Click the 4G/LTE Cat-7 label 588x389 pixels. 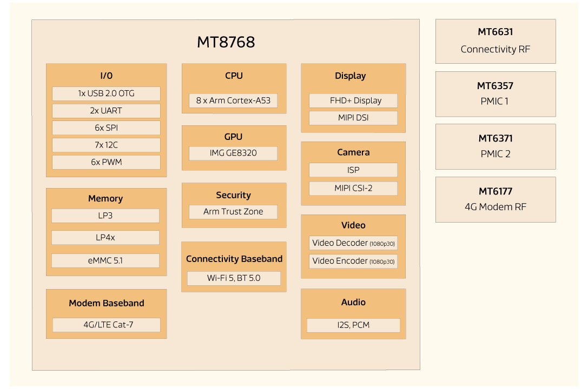pos(106,325)
